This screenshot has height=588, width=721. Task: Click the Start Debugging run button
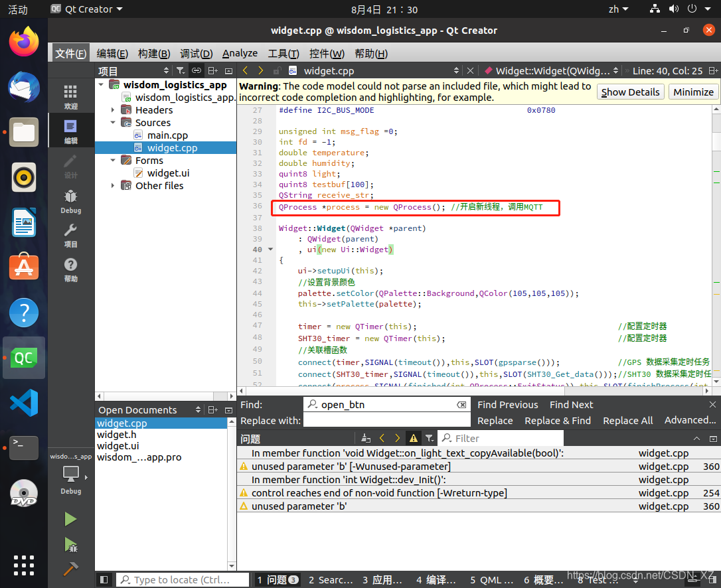[x=70, y=545]
